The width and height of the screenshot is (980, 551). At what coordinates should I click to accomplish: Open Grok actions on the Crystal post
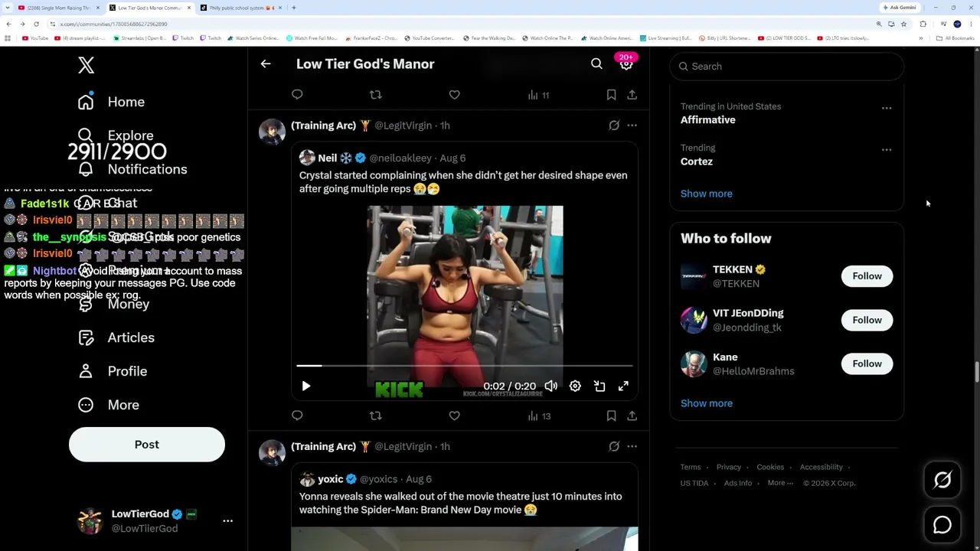[x=614, y=126]
